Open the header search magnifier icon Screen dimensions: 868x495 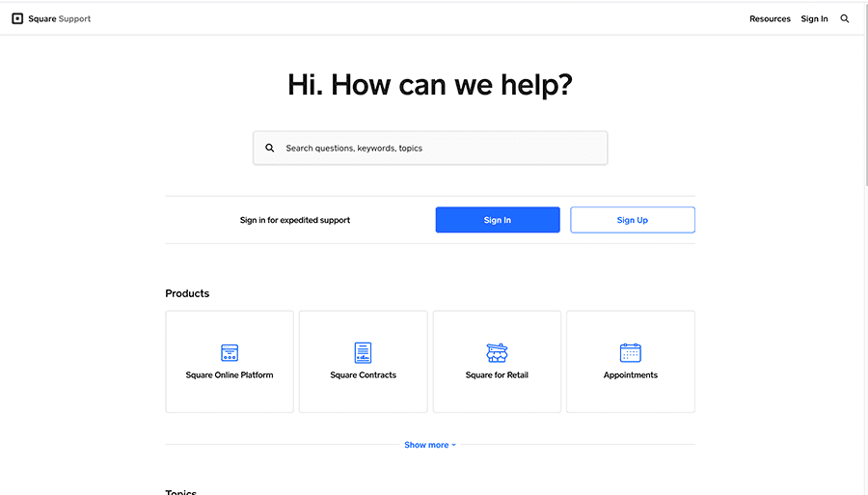coord(844,19)
